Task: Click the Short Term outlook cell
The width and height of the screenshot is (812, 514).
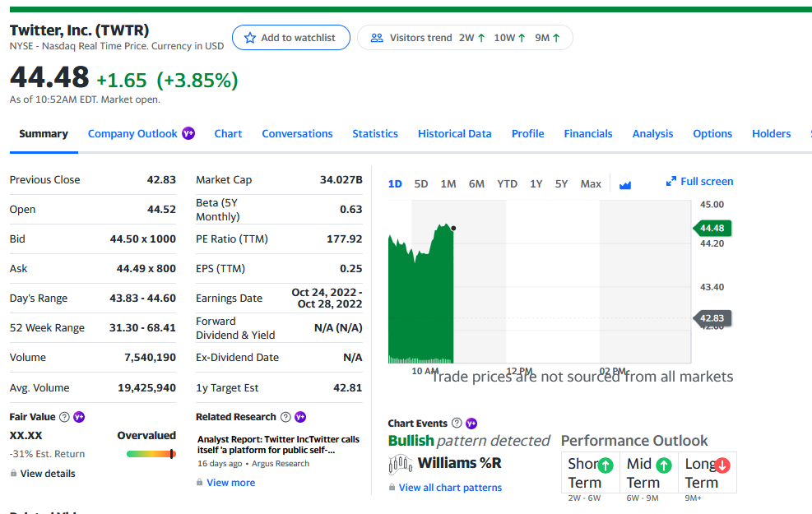Action: (x=591, y=473)
